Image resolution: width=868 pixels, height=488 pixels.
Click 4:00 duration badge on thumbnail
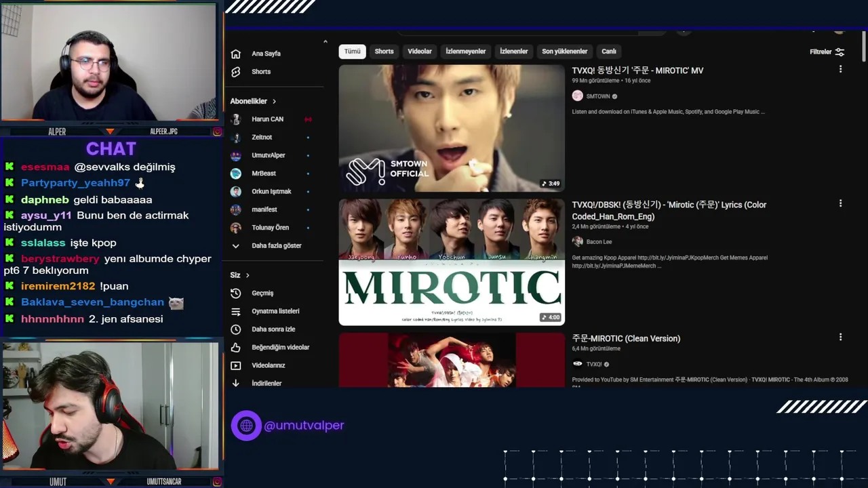[550, 317]
